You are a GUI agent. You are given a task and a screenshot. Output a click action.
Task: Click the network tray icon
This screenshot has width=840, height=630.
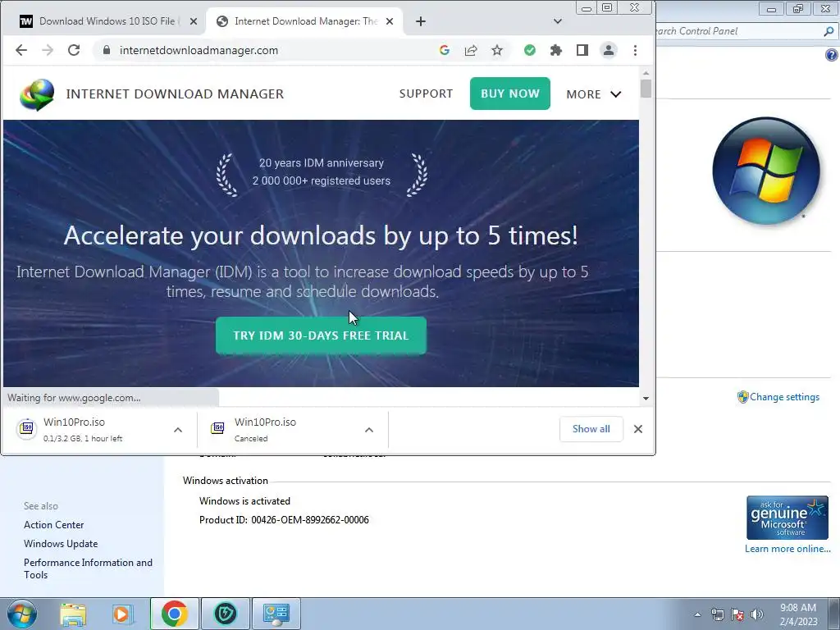[x=717, y=614]
